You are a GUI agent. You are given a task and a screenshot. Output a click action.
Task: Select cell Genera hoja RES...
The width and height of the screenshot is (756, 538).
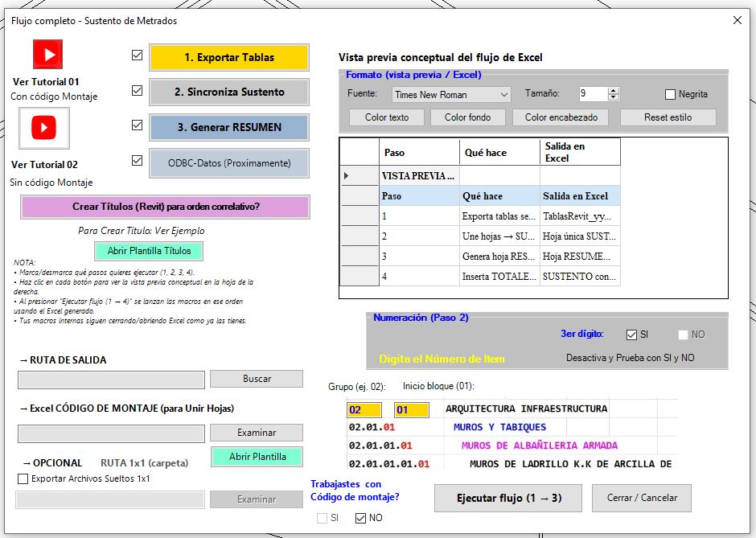tap(499, 257)
